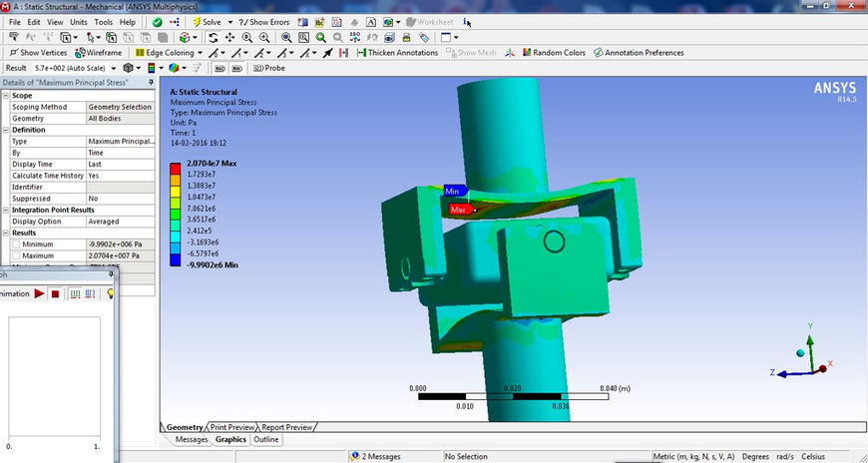Click the Solve button

pyautogui.click(x=207, y=22)
